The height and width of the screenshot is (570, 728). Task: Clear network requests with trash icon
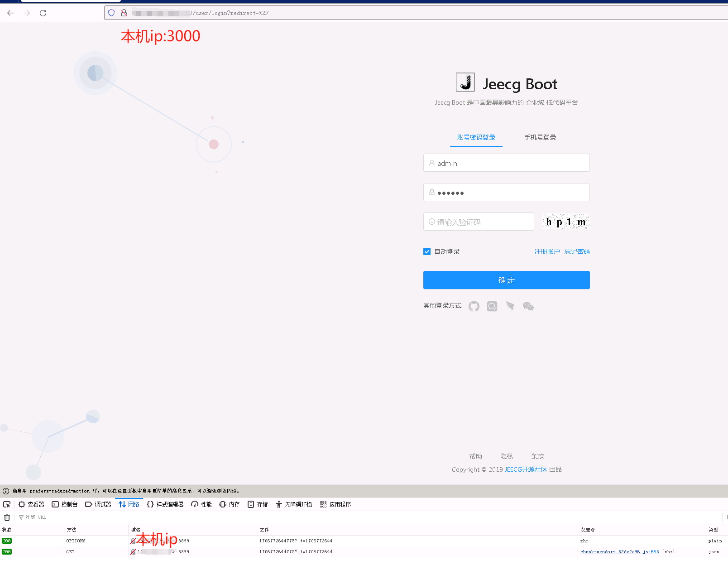[x=7, y=517]
